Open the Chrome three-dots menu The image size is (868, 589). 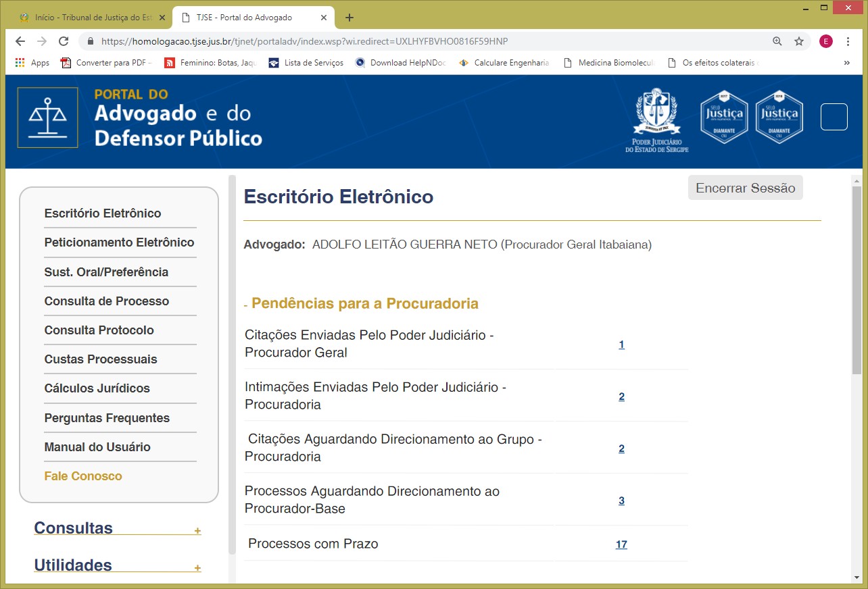coord(848,41)
